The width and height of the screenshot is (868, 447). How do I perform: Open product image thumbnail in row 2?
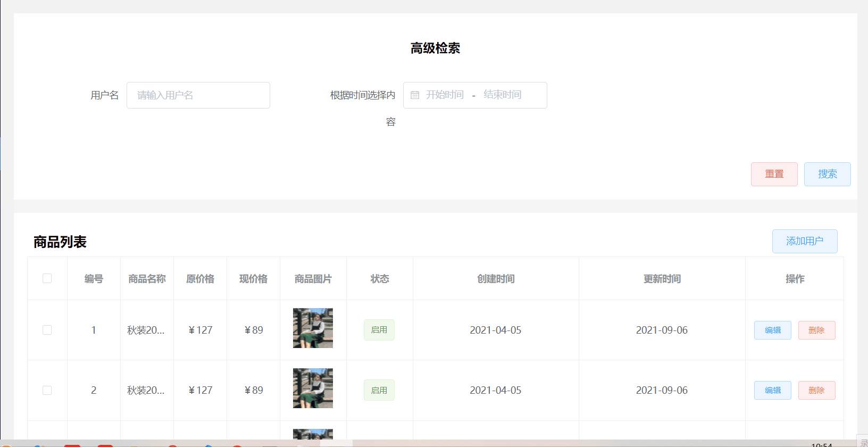[313, 388]
